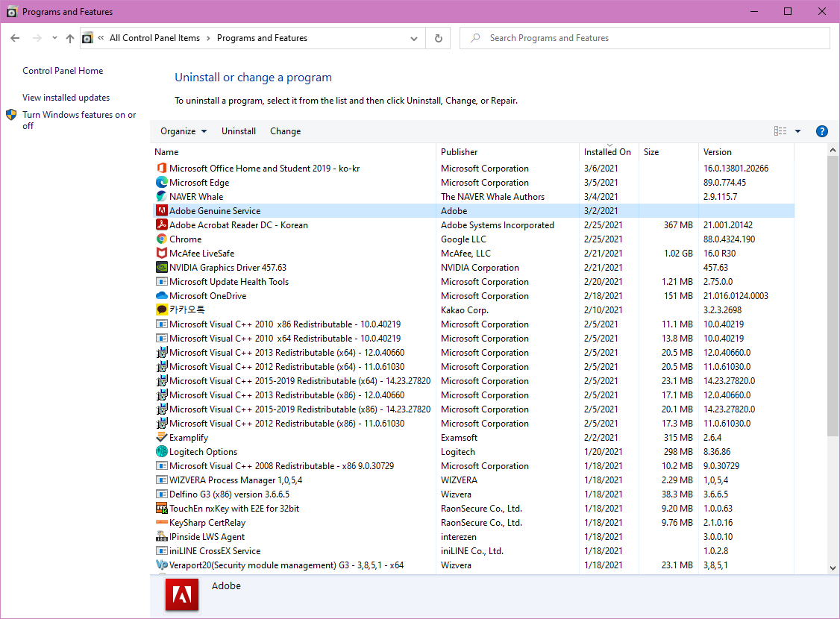Click the Microsoft Edge program icon
Viewport: 840px width, 619px height.
161,183
